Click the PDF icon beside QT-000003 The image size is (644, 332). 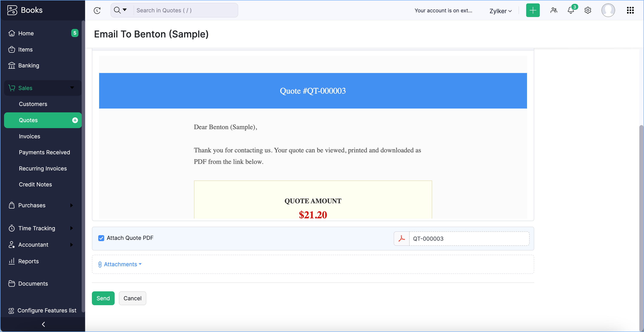(x=402, y=238)
